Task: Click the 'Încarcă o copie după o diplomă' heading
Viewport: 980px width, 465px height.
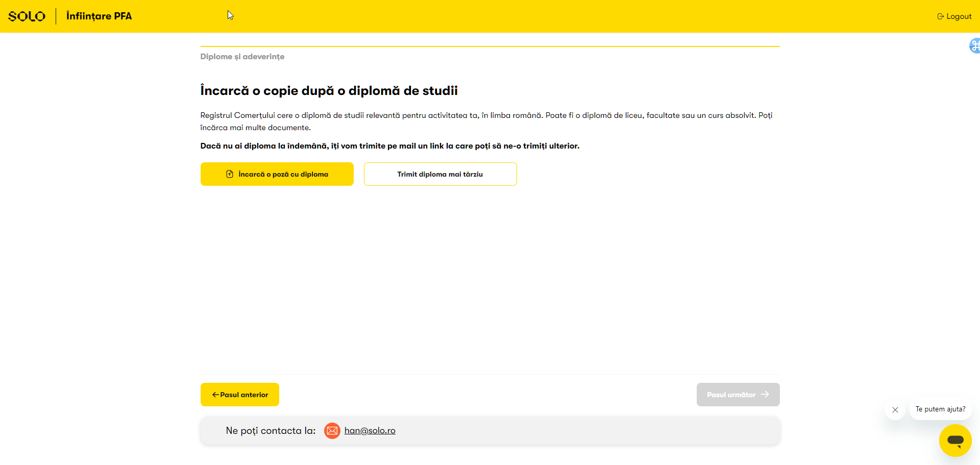Action: pyautogui.click(x=329, y=91)
